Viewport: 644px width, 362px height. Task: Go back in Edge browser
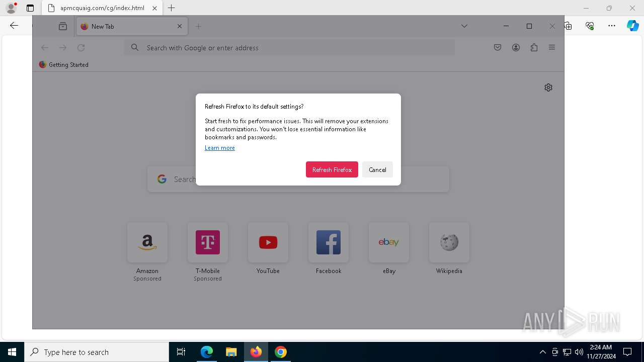point(14,26)
